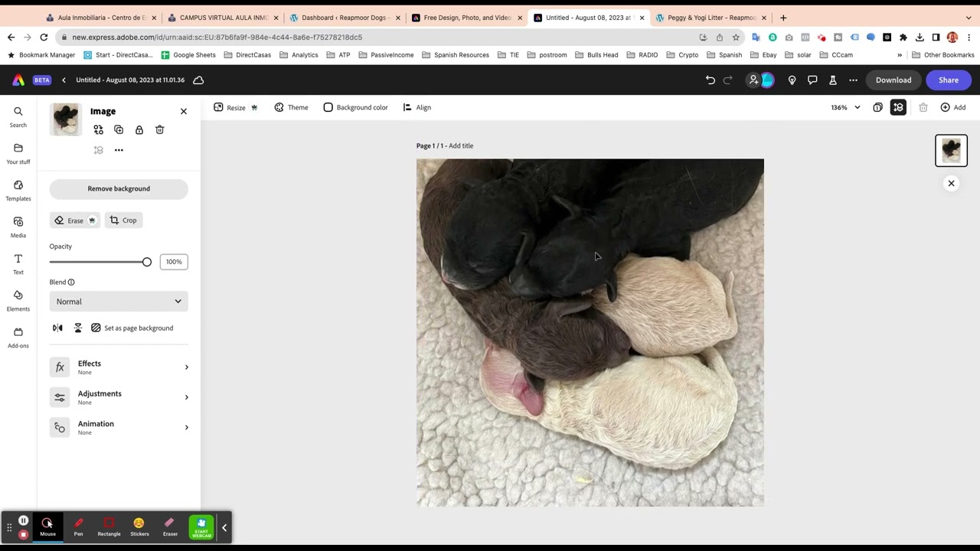Open the beaker experiments icon
The image size is (980, 551).
(x=833, y=80)
